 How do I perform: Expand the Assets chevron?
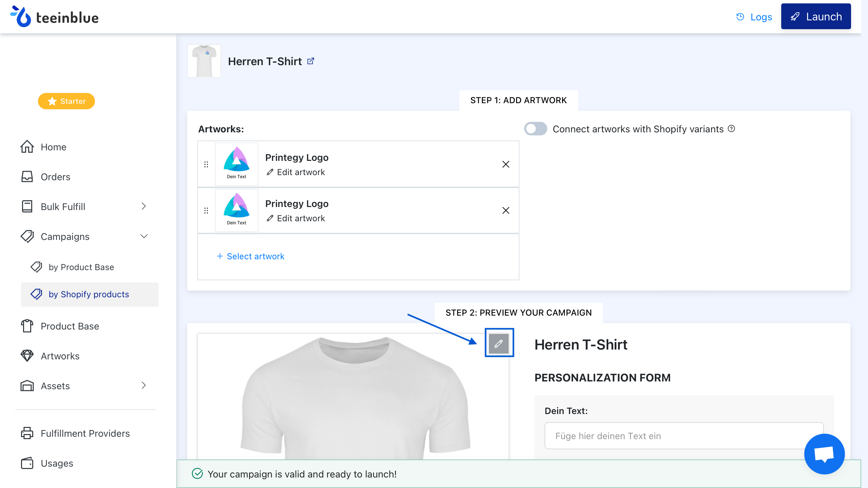144,386
